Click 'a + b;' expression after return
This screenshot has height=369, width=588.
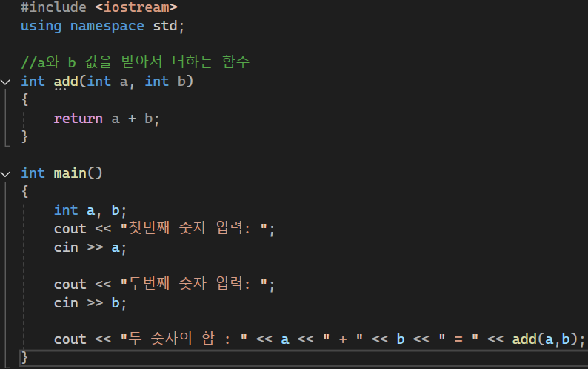(x=136, y=119)
